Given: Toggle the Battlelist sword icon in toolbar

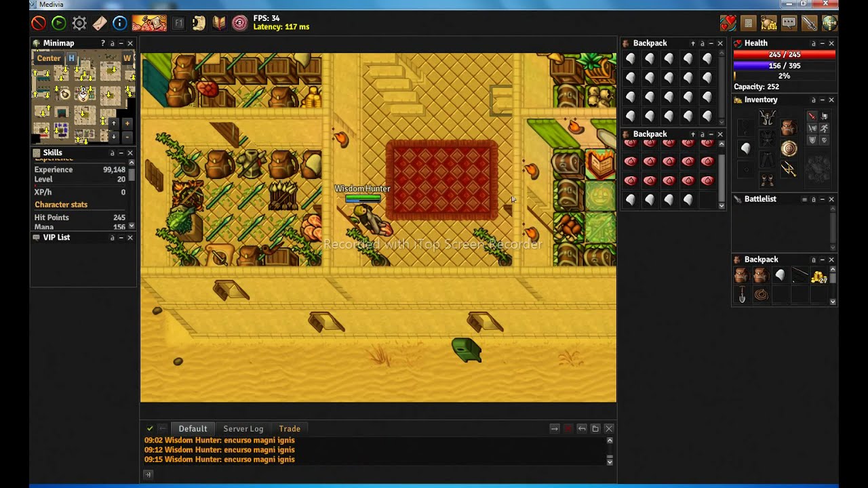Looking at the screenshot, I should [x=809, y=24].
